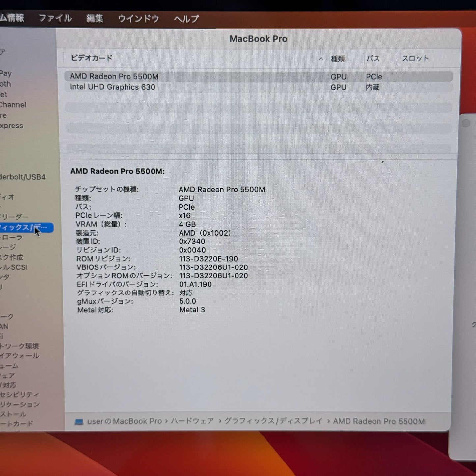Screen dimensions: 476x476
Task: Click the VRAM value 4 GB
Action: 187,224
